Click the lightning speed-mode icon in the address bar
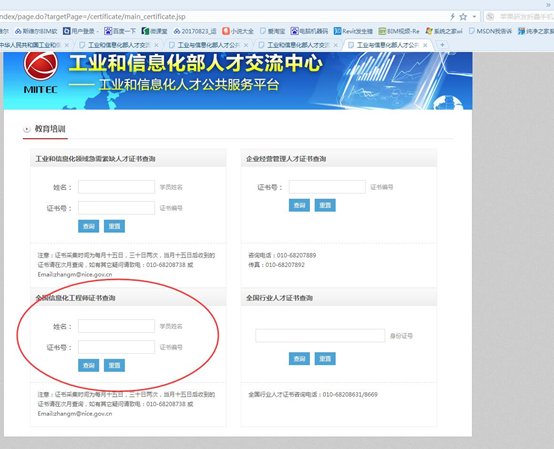Screen dimensions: 554x449 click(452, 16)
